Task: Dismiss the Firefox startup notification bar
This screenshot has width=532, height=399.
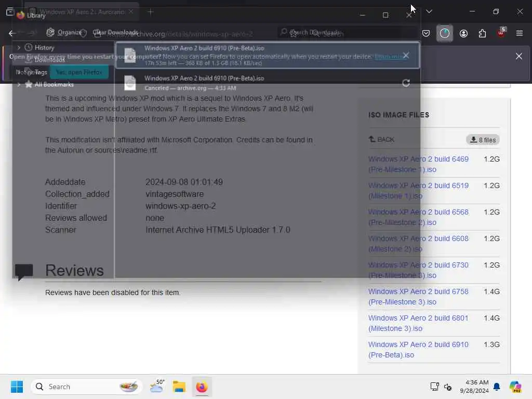Action: pos(519,56)
